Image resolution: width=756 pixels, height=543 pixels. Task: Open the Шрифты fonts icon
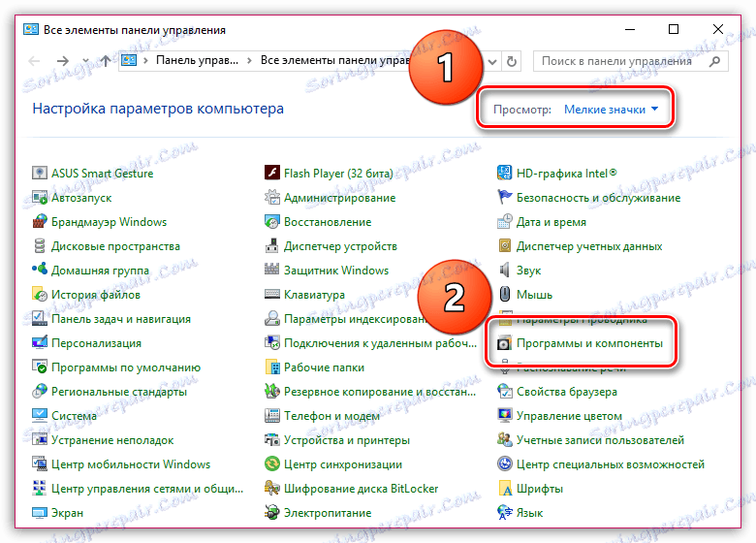(x=504, y=489)
